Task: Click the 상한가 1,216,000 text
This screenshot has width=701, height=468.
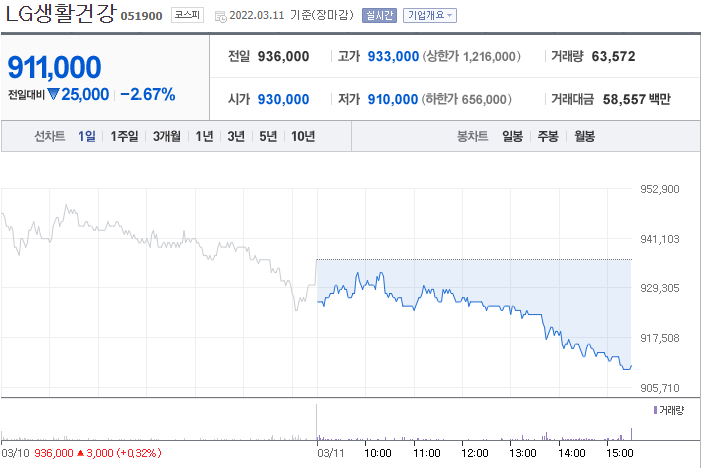Action: [471, 56]
